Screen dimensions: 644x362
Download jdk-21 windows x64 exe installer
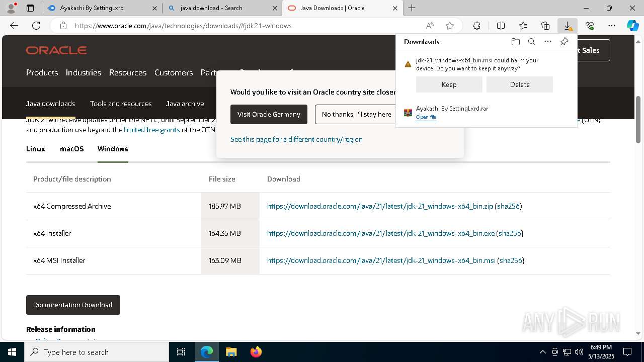[381, 233]
